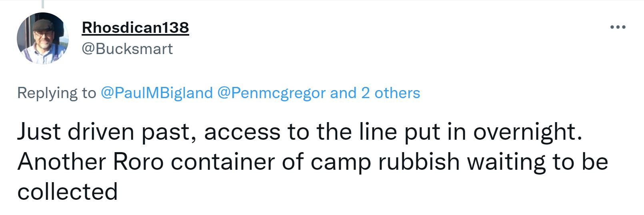This screenshot has height=215, width=644.
Task: Click the word "camp" in the tweet
Action: 341,162
